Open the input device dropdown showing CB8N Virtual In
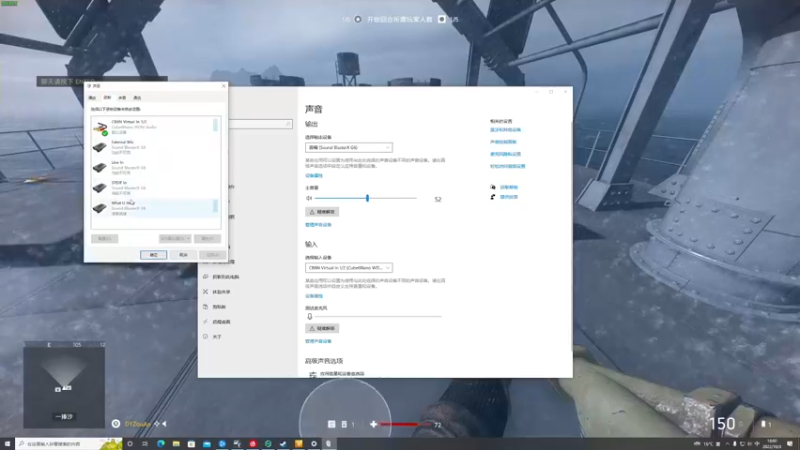800x450 pixels. click(x=349, y=268)
